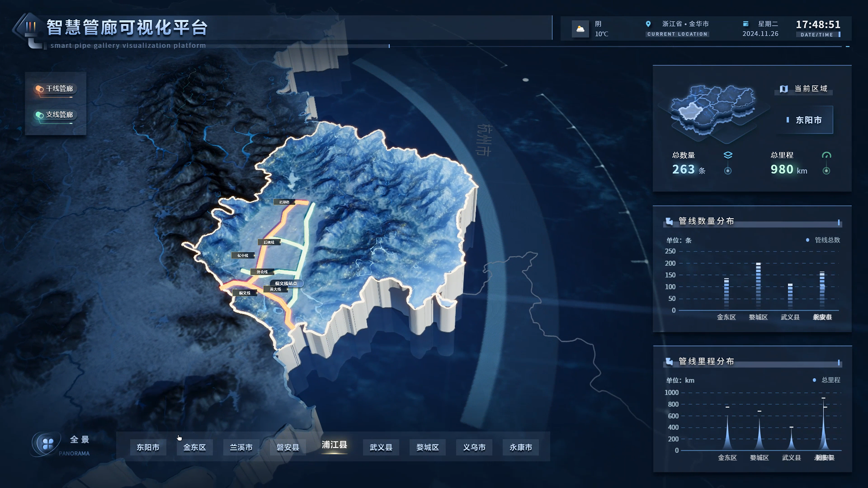Click the 武义县 bar in quantity chart
Image resolution: width=868 pixels, height=488 pixels.
(x=790, y=297)
